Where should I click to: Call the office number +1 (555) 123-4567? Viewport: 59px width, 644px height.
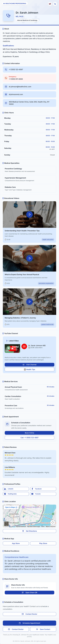coord(29,70)
